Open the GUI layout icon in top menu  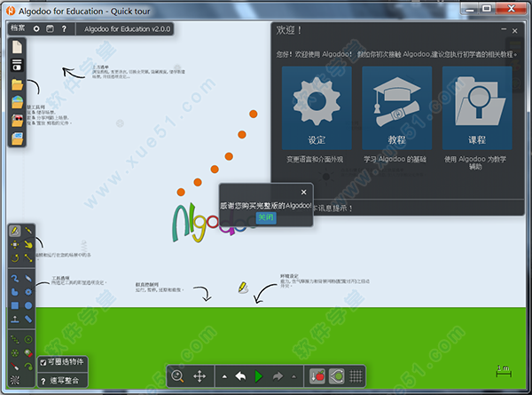coord(50,29)
